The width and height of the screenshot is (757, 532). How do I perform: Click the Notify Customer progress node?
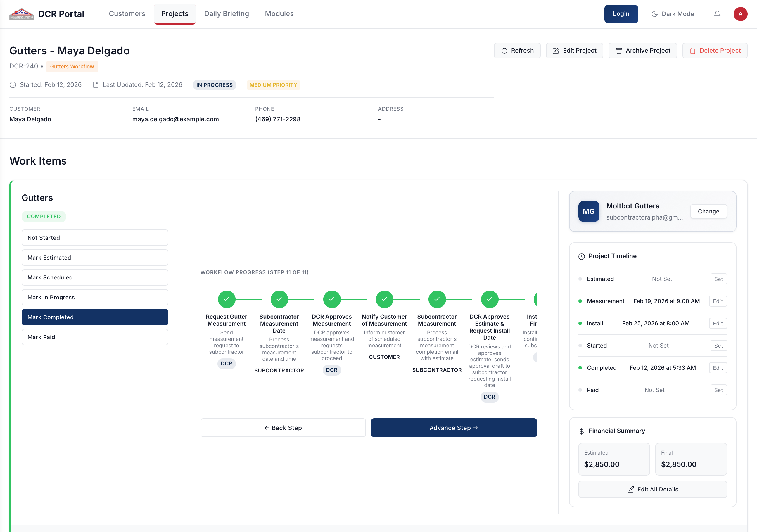pos(384,299)
